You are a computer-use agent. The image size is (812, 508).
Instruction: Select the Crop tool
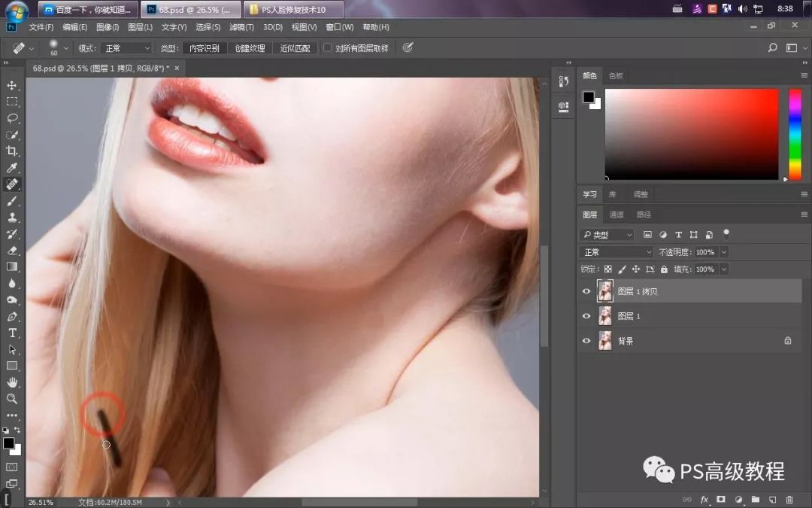[x=12, y=151]
